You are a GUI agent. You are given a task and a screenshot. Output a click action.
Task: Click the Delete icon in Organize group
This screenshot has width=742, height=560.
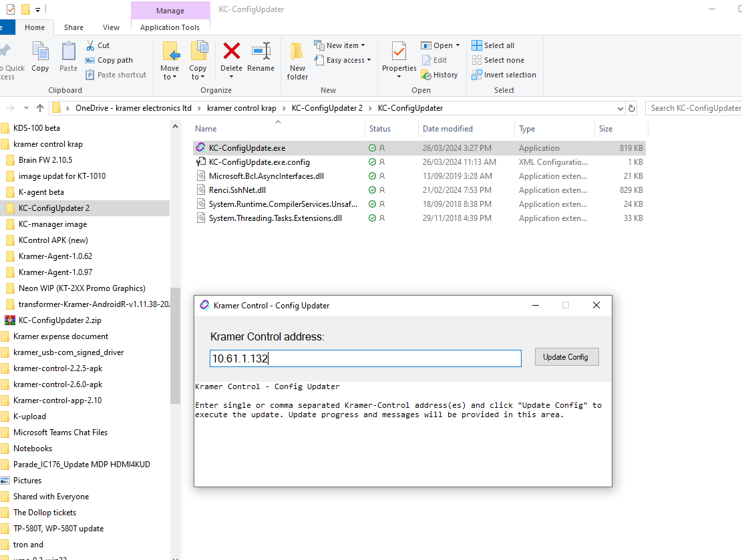tap(231, 51)
